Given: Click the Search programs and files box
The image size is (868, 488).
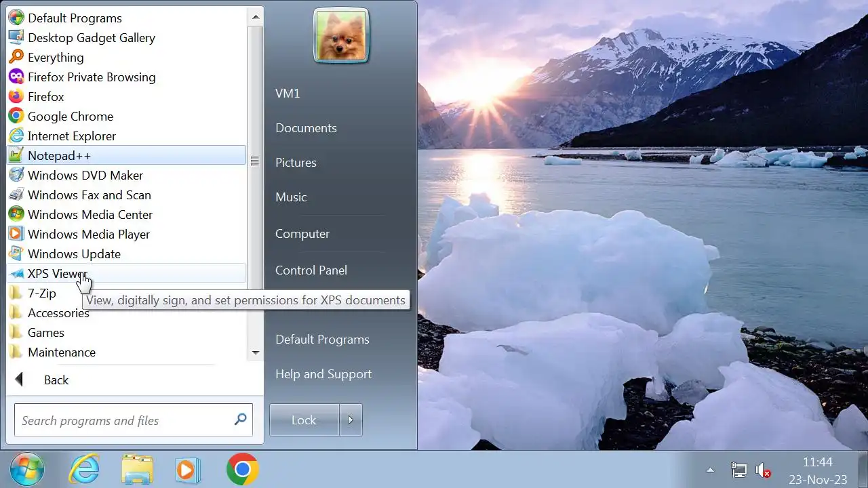Looking at the screenshot, I should 133,420.
